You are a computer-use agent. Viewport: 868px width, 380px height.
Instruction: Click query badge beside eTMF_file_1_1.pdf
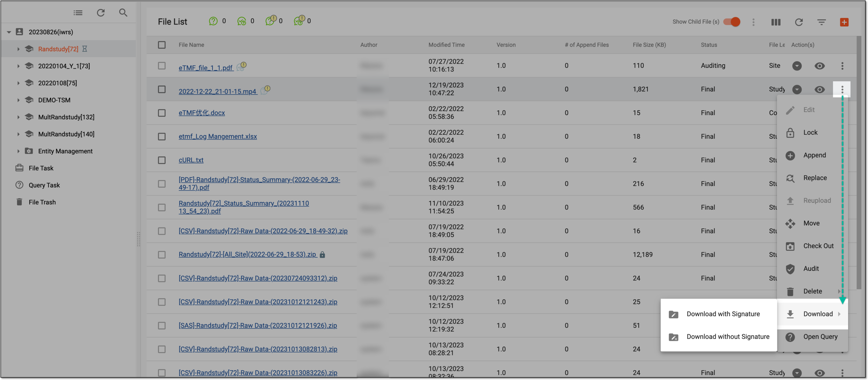click(242, 66)
